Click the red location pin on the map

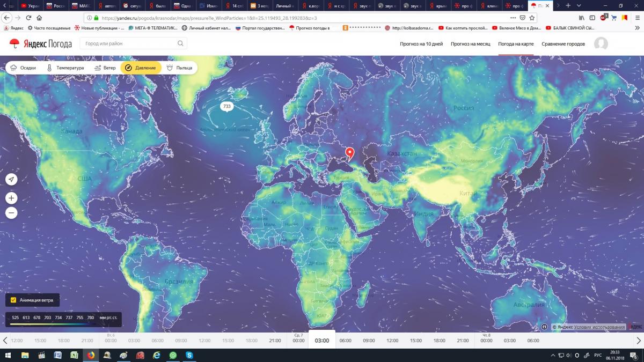349,154
